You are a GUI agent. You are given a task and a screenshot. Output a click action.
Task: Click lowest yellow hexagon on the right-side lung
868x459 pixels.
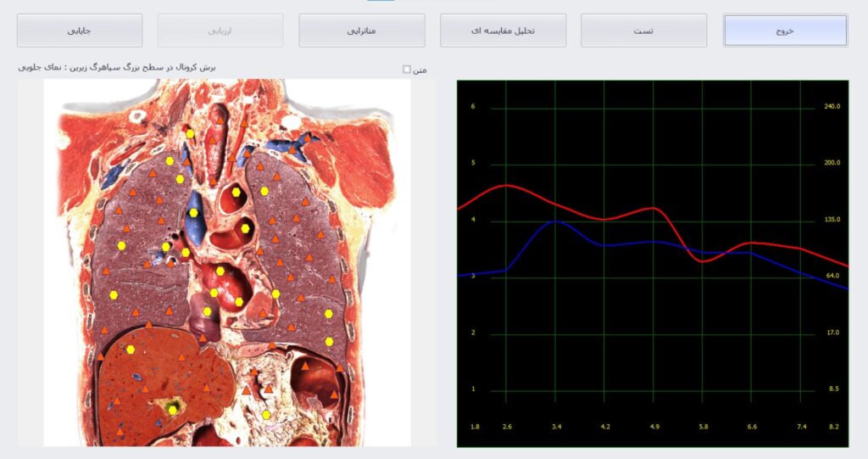[x=329, y=341]
